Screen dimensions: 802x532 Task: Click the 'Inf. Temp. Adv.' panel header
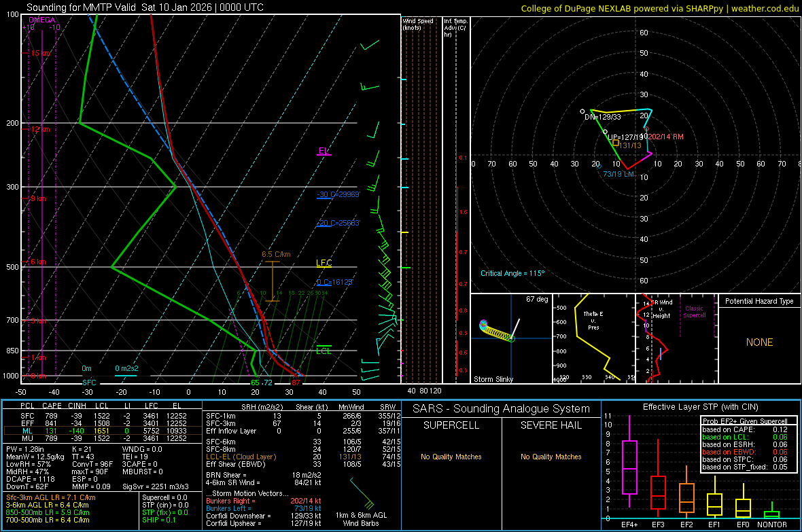(455, 28)
